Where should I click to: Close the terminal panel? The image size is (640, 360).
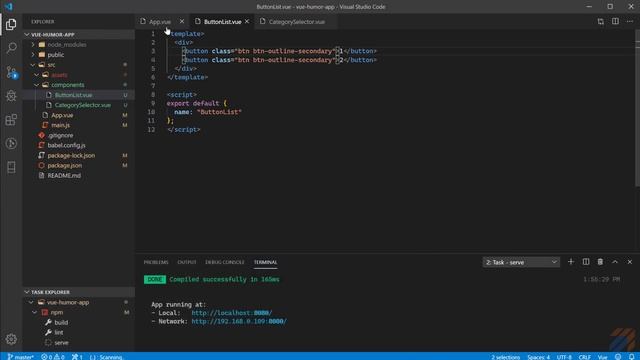coord(630,262)
